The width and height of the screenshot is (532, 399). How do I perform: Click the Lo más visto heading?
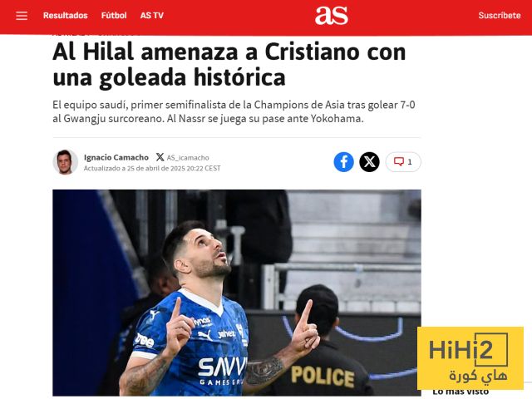click(x=461, y=392)
